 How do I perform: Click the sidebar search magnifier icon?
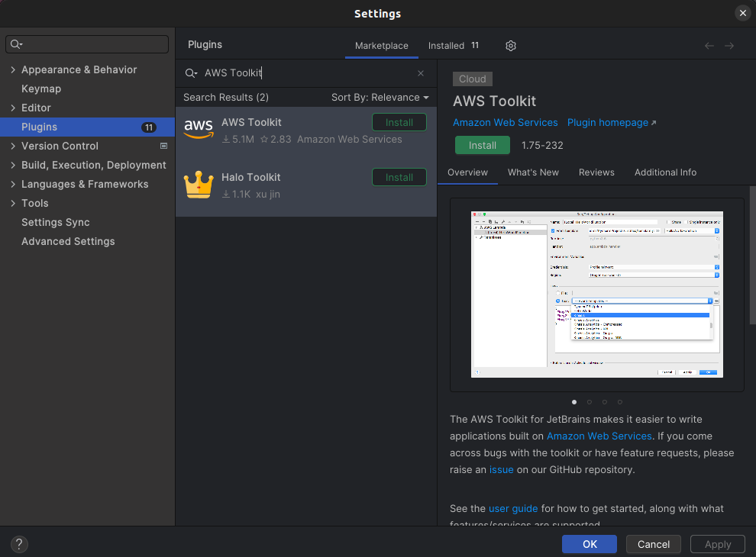pyautogui.click(x=15, y=43)
